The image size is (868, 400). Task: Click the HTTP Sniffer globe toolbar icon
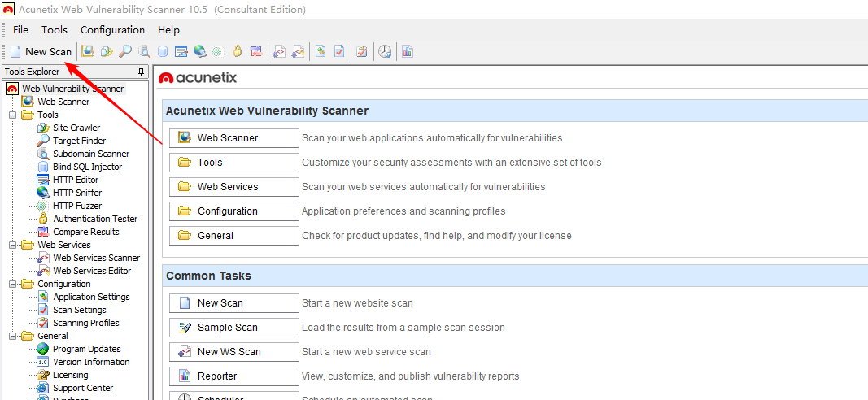pyautogui.click(x=199, y=51)
